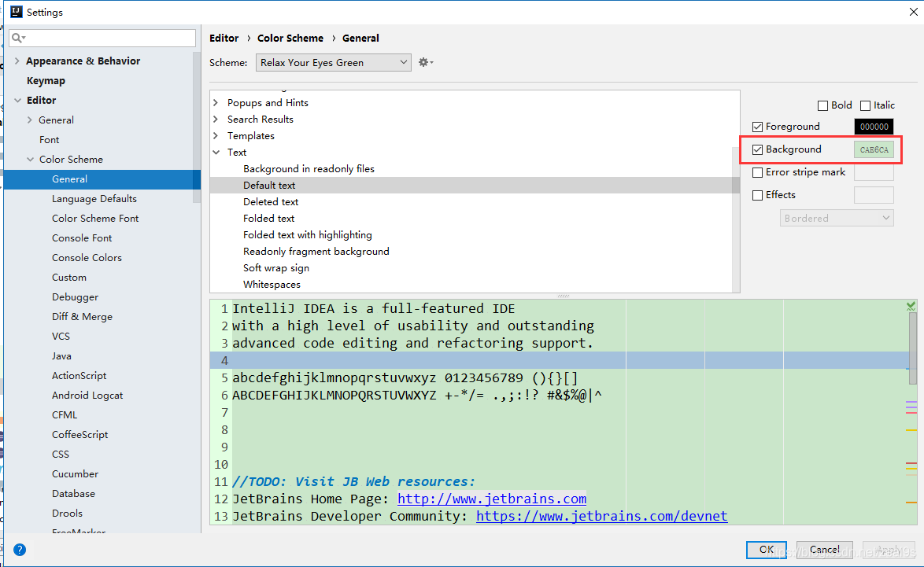Image resolution: width=924 pixels, height=567 pixels.
Task: Select Console Colors in sidebar
Action: click(87, 258)
